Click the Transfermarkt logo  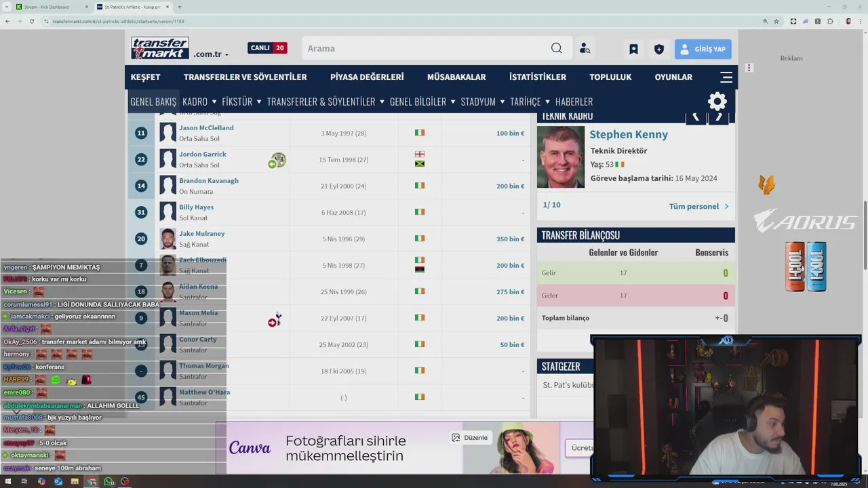[x=160, y=48]
